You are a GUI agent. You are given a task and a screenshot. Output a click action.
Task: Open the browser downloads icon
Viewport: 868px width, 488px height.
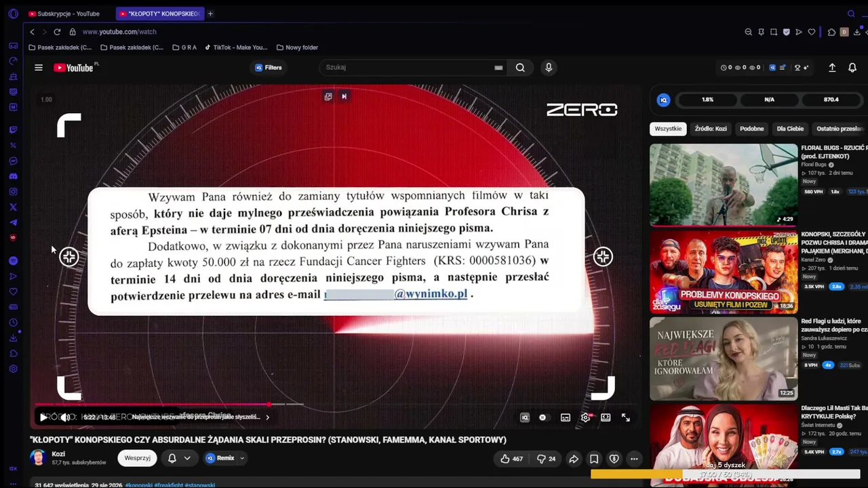pyautogui.click(x=857, y=32)
